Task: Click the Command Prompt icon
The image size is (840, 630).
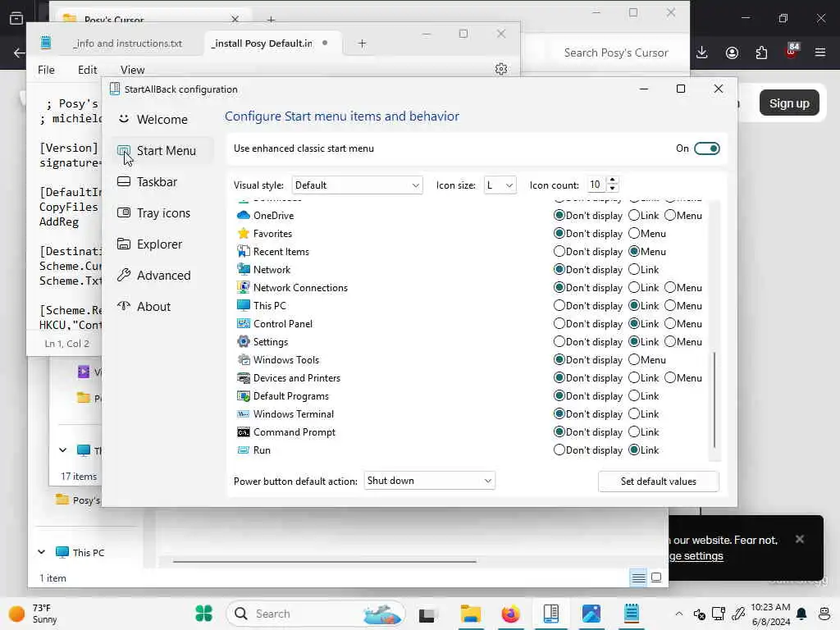Action: 243,431
